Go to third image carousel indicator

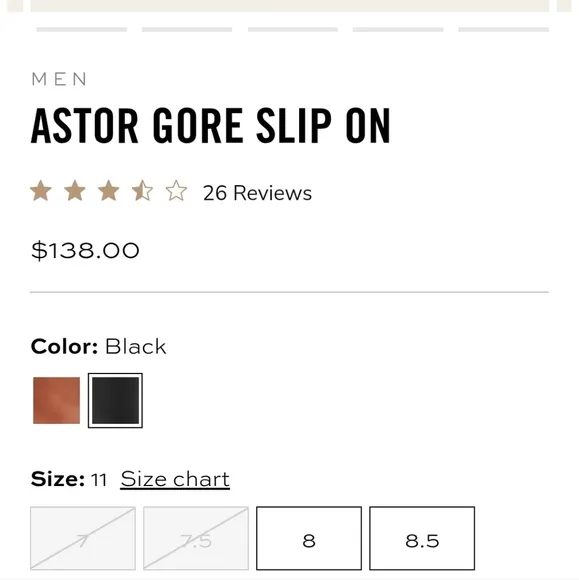(x=293, y=30)
